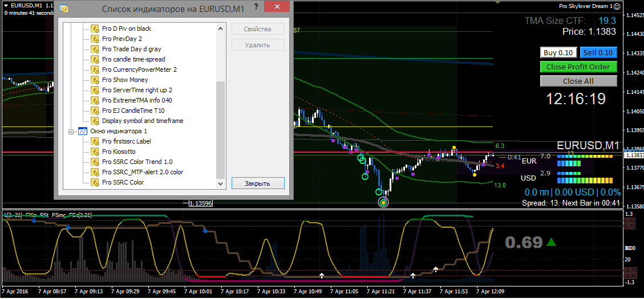Image resolution: width=644 pixels, height=299 pixels.
Task: Select Fro D Piv on black row
Action: point(127,28)
